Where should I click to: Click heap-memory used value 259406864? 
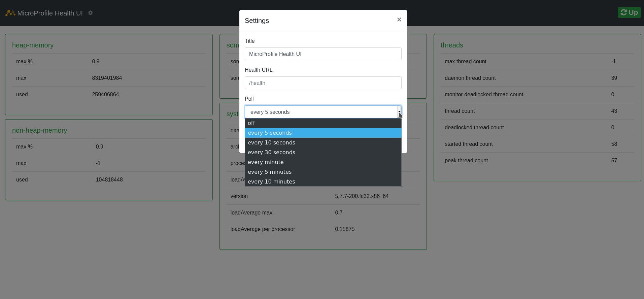105,95
